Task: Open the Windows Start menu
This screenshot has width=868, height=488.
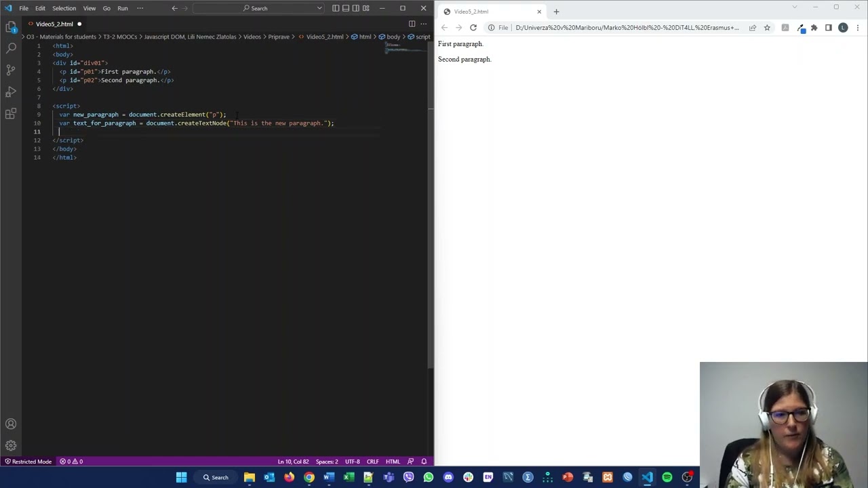Action: (182, 477)
